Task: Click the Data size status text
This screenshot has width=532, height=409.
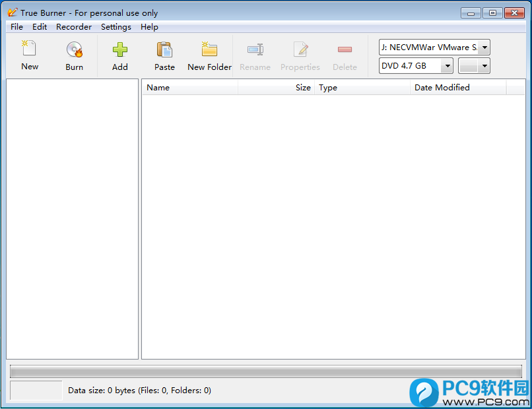Action: pos(139,391)
